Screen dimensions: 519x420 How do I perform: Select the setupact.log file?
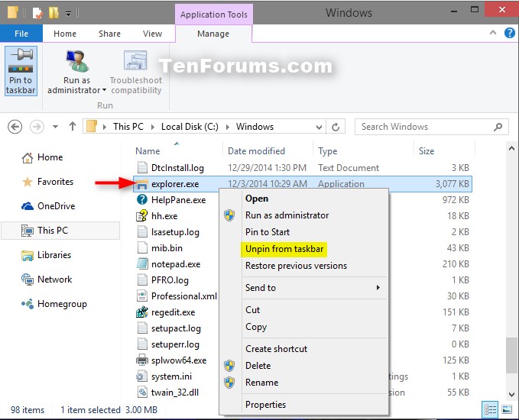[176, 328]
